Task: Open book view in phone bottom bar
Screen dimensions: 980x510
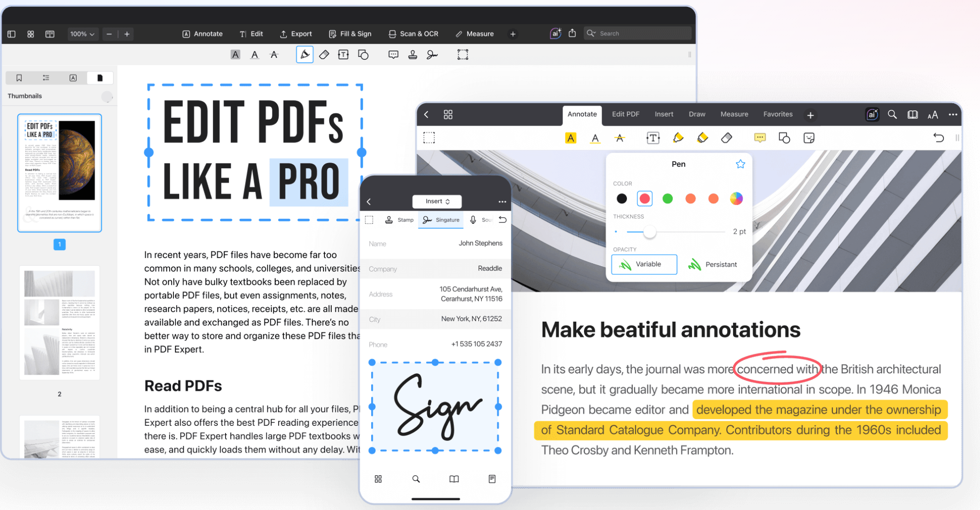Action: [x=454, y=479]
